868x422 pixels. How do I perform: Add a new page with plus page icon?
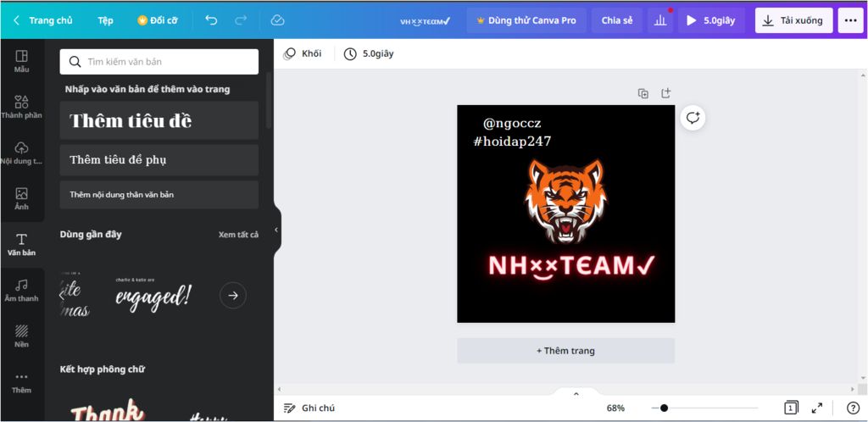point(666,93)
